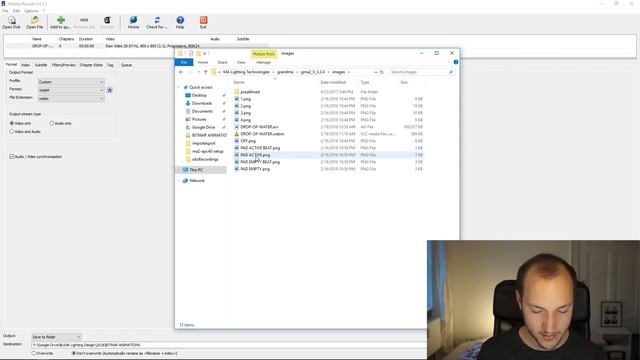Open the Profile dropdown

(71, 82)
